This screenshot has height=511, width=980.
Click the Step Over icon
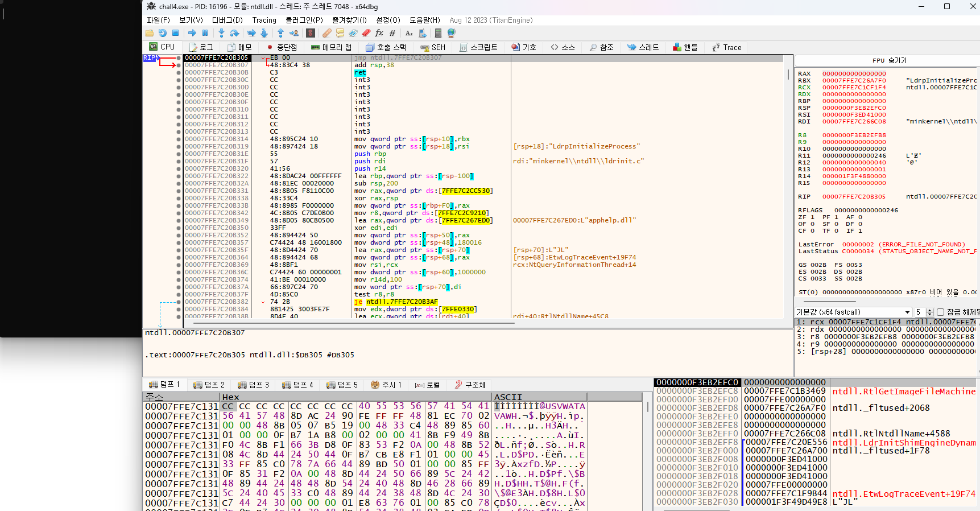pos(234,33)
